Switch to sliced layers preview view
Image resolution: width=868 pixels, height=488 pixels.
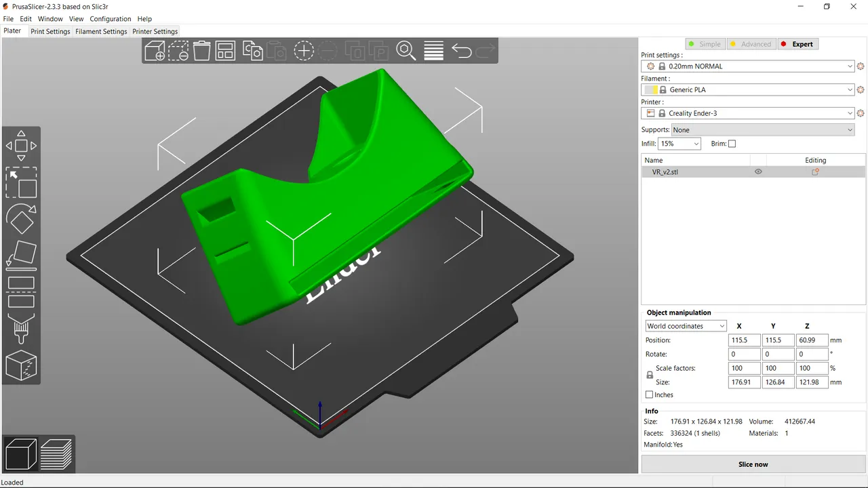point(56,454)
